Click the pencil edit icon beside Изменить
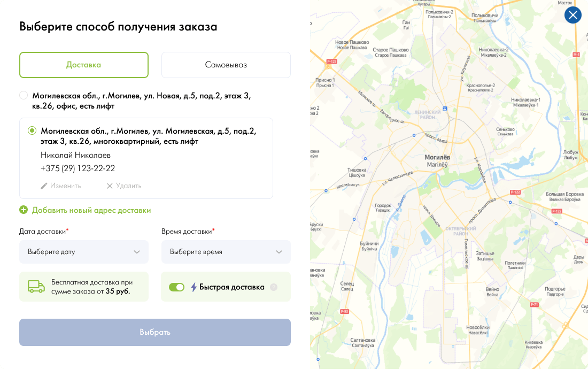 click(44, 186)
